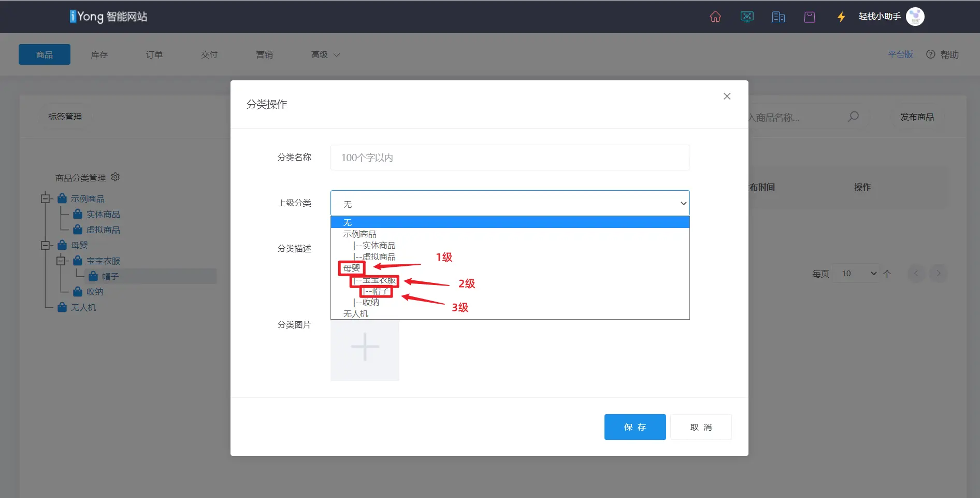Viewport: 980px width, 498px height.
Task: Switch to the 库存 tab
Action: (x=99, y=54)
